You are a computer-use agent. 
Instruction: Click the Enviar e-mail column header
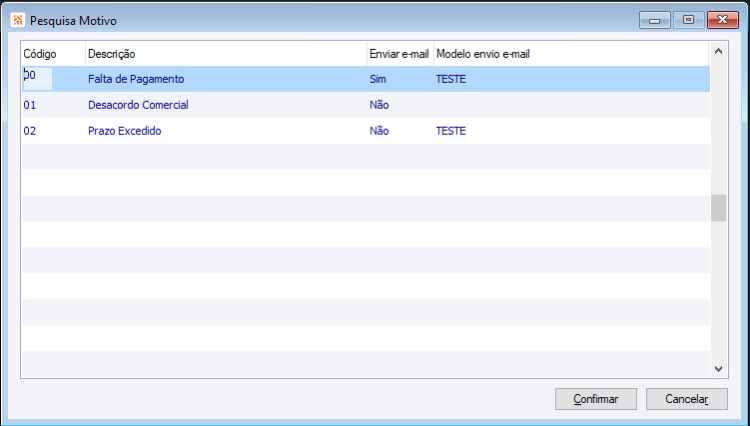[x=400, y=54]
